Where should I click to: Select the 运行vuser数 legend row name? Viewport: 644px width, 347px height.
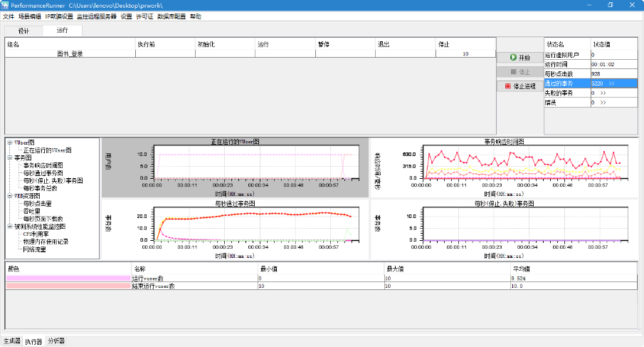click(147, 279)
